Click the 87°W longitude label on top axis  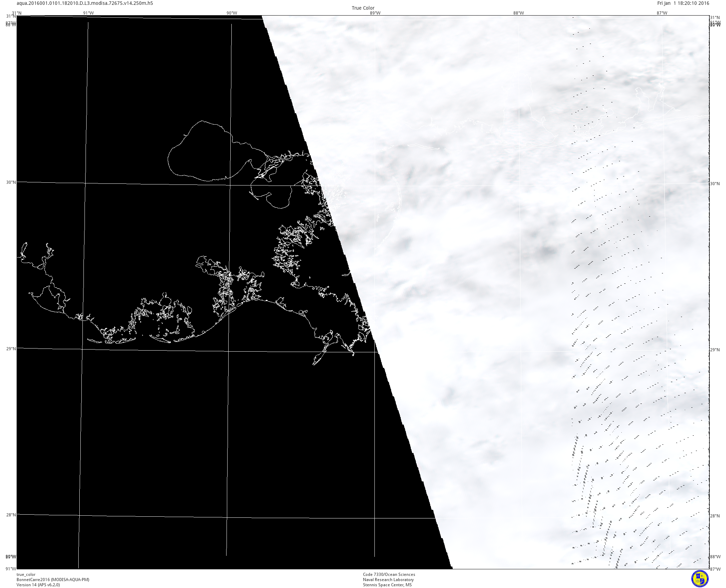tap(662, 13)
